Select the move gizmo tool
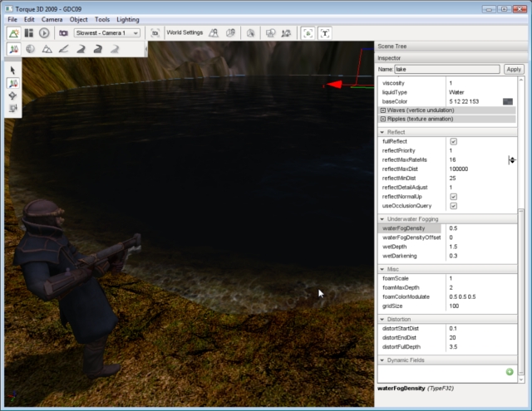532x411 pixels. 13,84
